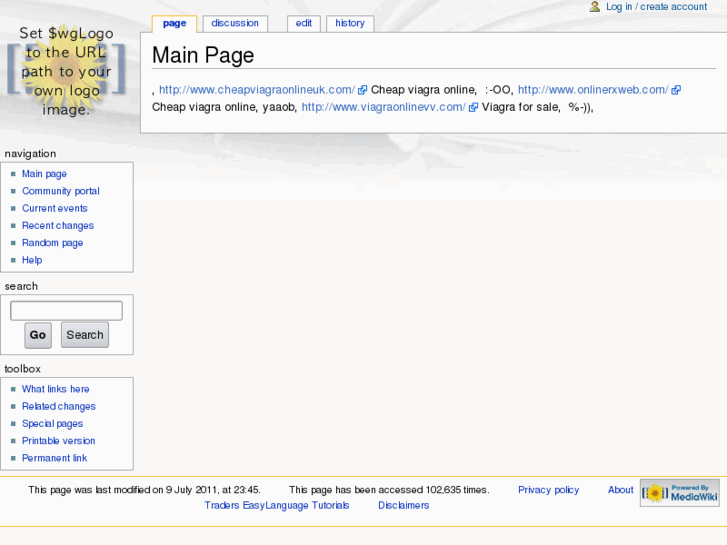The width and height of the screenshot is (727, 545).
Task: Open the discussion tab
Action: click(235, 23)
